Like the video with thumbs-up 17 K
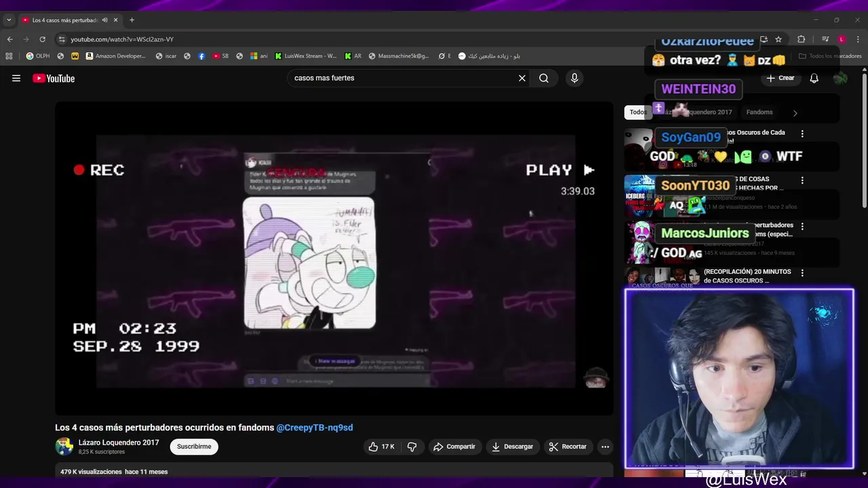 click(x=380, y=447)
